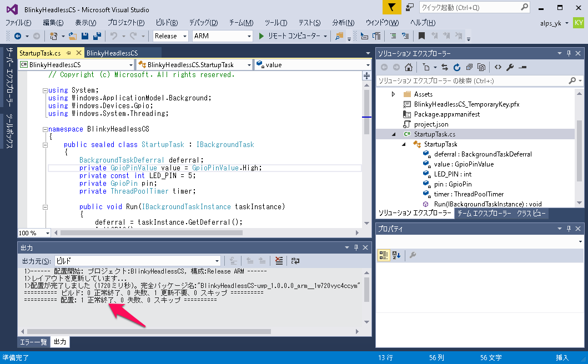Collapse the namespace BlinkyHeadlessCS code block
Screen dimensions: 588x364
coord(45,129)
